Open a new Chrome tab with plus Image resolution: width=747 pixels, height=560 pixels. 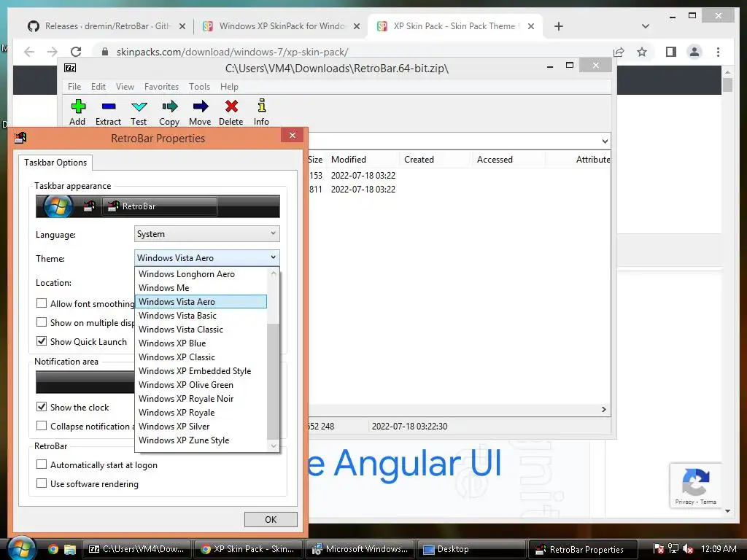coord(559,26)
